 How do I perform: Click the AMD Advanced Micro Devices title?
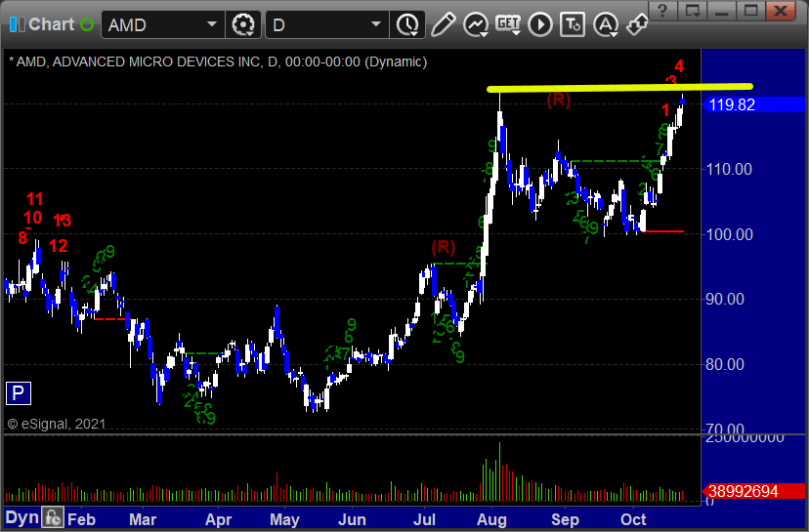click(218, 61)
